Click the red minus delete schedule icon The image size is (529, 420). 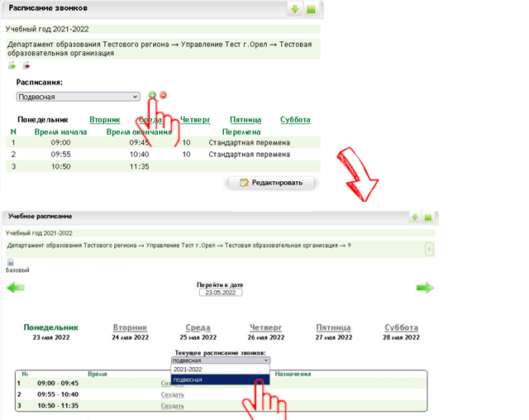(x=163, y=96)
